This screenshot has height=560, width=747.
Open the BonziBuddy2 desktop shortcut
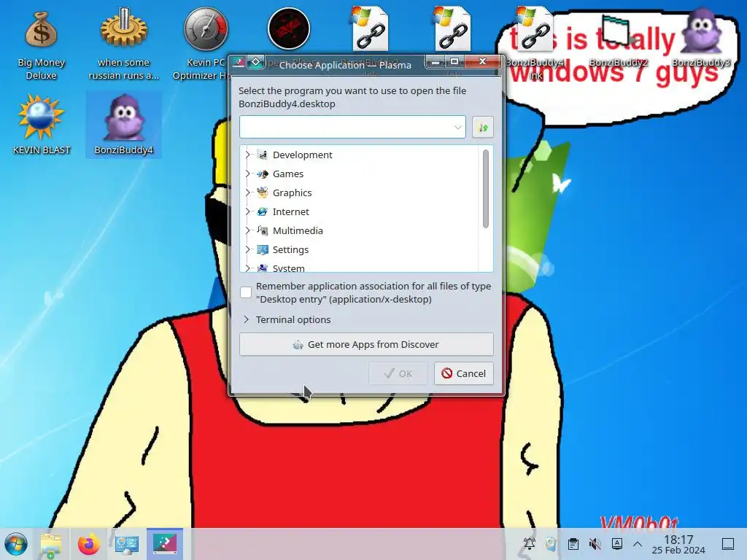tap(619, 31)
